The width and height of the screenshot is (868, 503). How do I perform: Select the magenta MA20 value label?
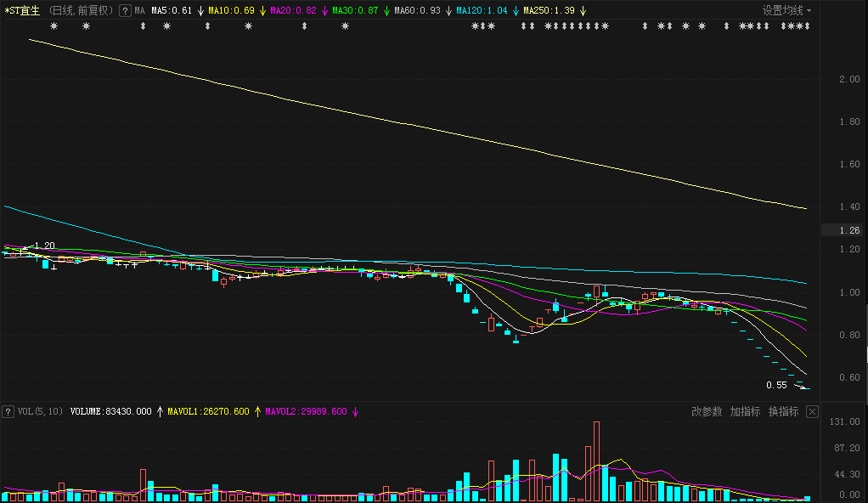[x=293, y=11]
